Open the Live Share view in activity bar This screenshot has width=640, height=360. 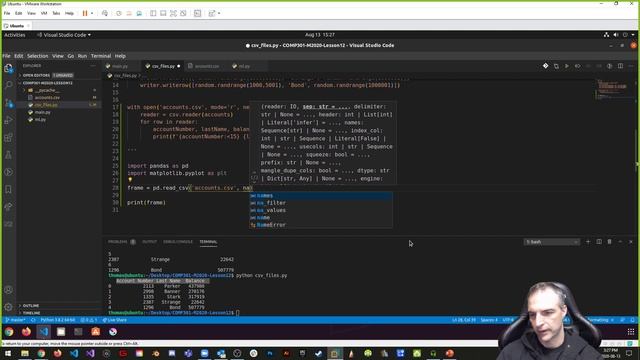coord(9,207)
